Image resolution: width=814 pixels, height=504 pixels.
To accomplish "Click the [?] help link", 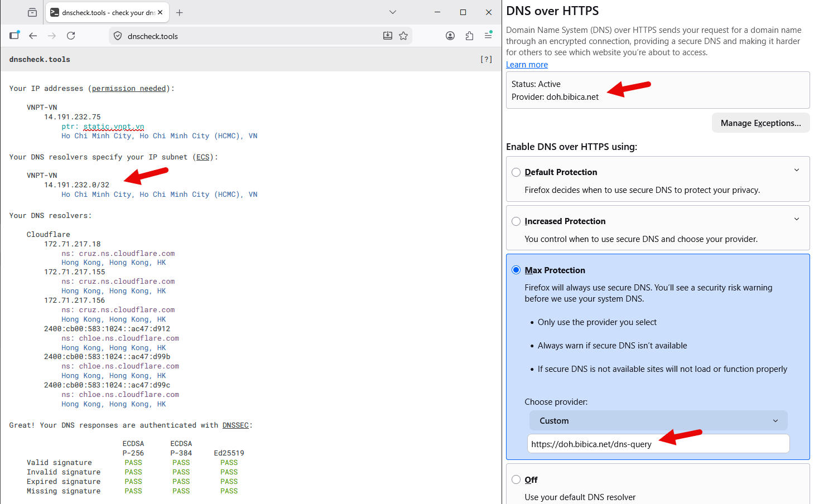I will point(487,59).
